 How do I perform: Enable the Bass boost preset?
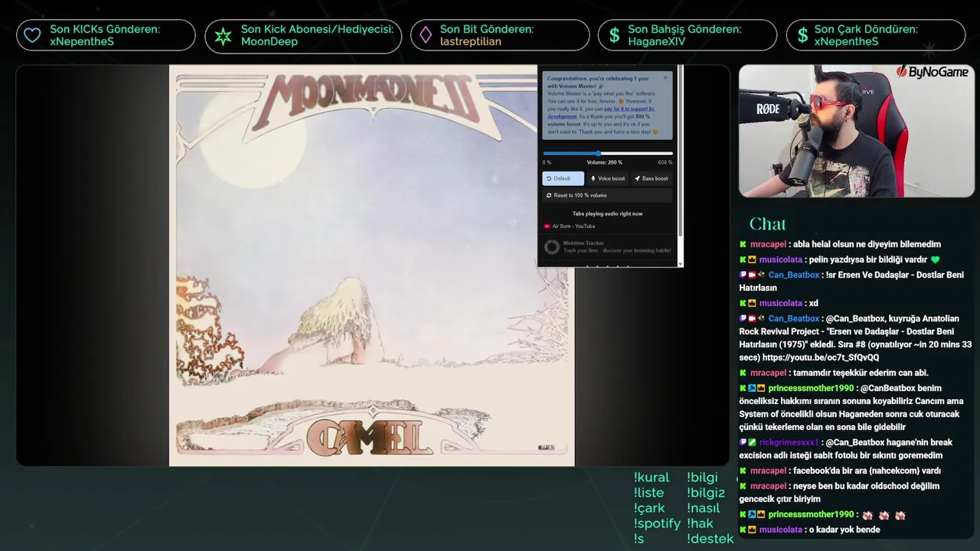click(652, 178)
